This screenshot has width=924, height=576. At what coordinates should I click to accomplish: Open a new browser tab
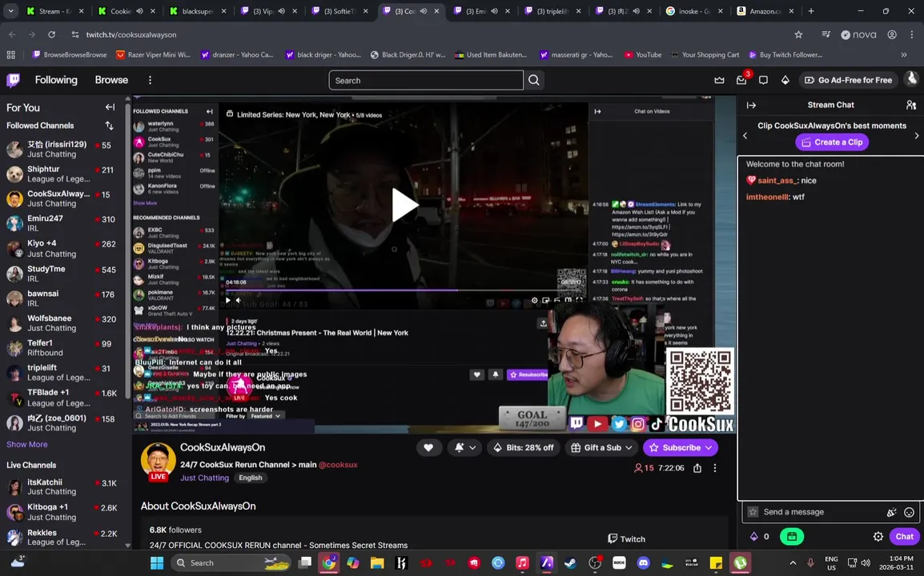click(811, 10)
